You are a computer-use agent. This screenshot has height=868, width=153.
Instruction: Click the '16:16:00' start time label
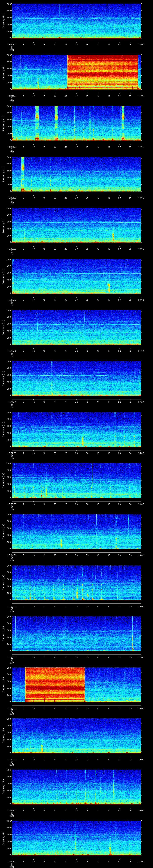point(12,147)
